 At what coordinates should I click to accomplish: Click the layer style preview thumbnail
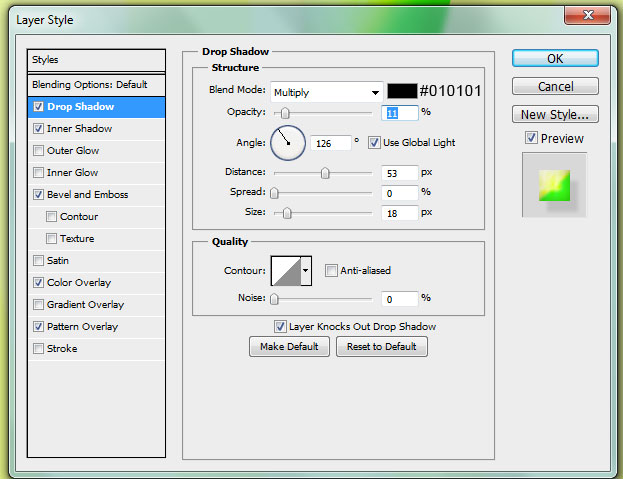(554, 184)
